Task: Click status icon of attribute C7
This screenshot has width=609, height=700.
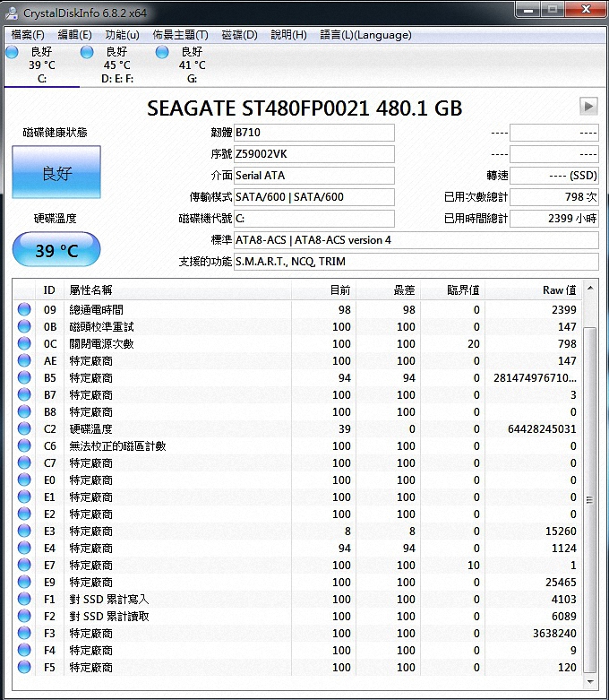Action: tap(24, 462)
